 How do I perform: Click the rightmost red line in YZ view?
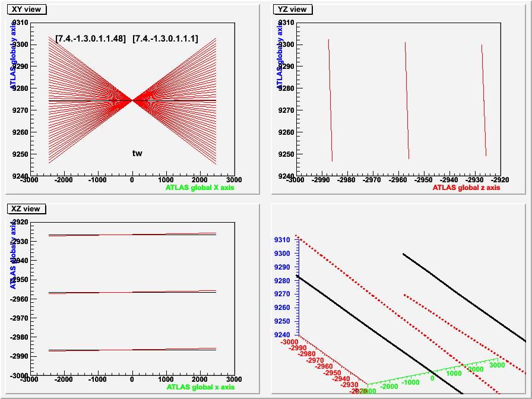tap(484, 101)
